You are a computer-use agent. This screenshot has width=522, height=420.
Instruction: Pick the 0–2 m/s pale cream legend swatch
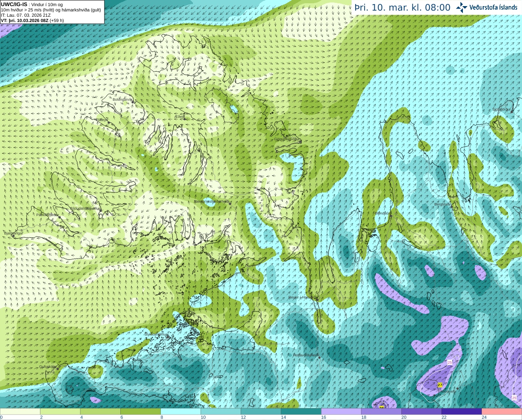click(x=20, y=411)
